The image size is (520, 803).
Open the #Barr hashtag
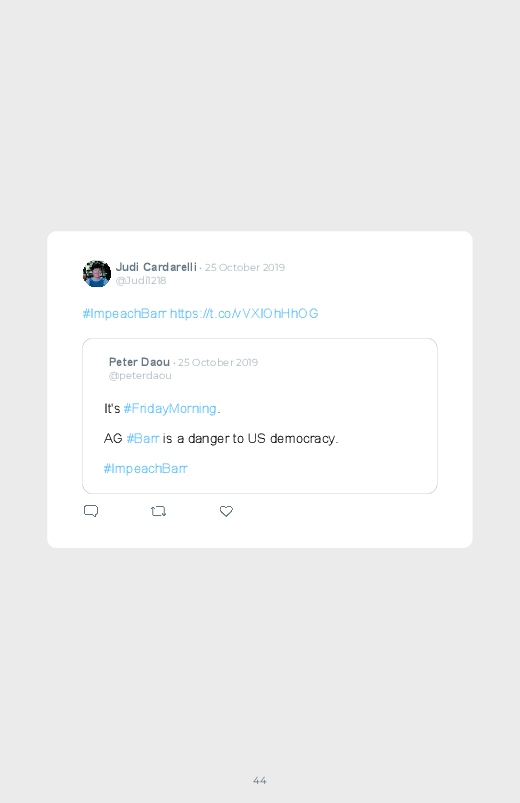pos(143,439)
